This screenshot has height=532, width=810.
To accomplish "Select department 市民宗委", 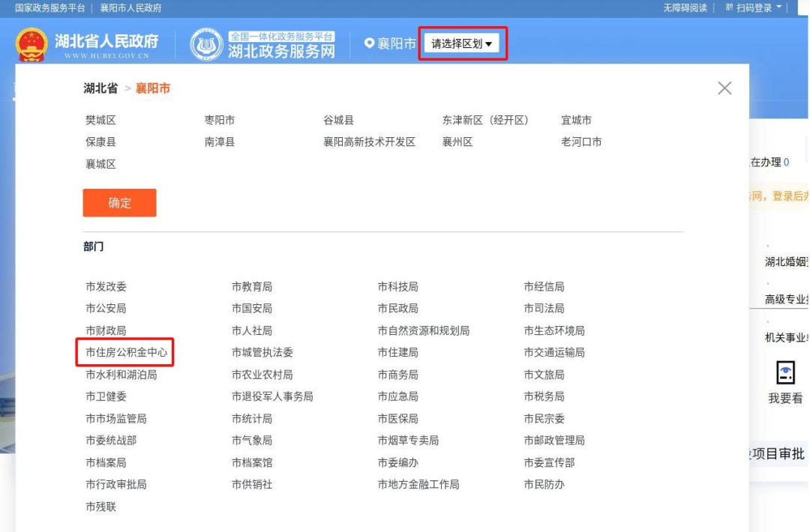I will (544, 418).
